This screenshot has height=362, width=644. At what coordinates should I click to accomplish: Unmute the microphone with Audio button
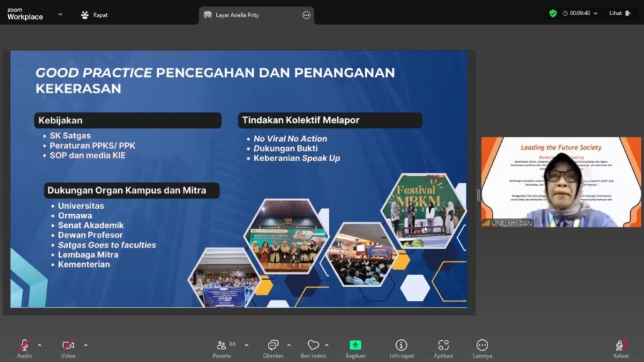(x=24, y=346)
